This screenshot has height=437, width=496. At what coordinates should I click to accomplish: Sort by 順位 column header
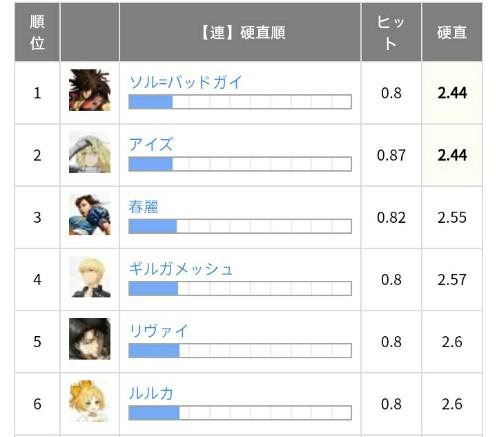[37, 32]
